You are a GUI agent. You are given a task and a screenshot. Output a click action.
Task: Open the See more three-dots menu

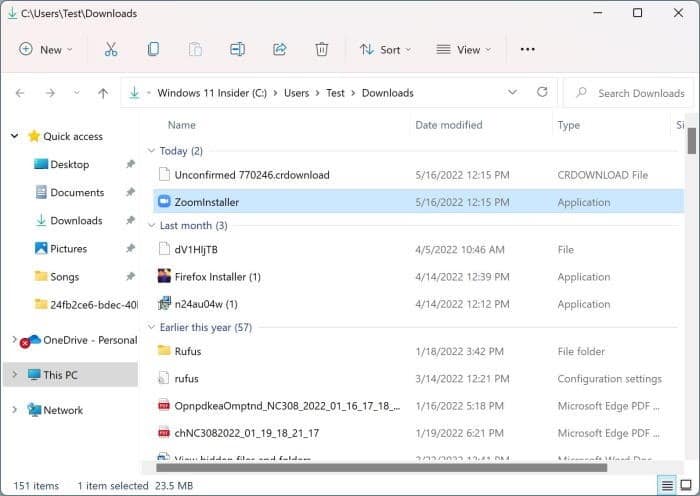(x=528, y=49)
